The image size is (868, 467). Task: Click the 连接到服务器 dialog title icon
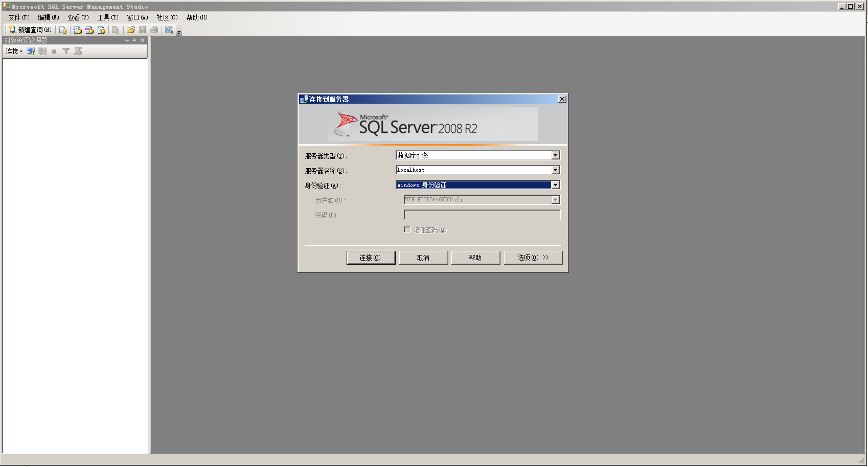[x=304, y=99]
